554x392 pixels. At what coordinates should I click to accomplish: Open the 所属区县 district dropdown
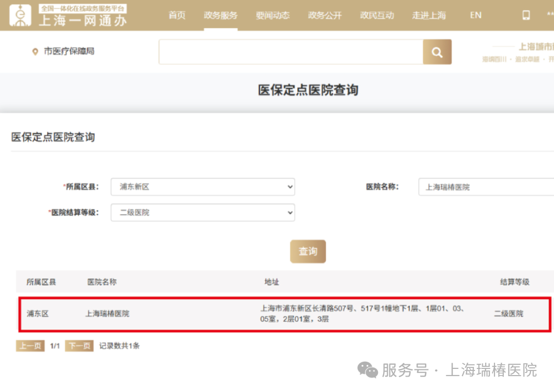coord(203,187)
